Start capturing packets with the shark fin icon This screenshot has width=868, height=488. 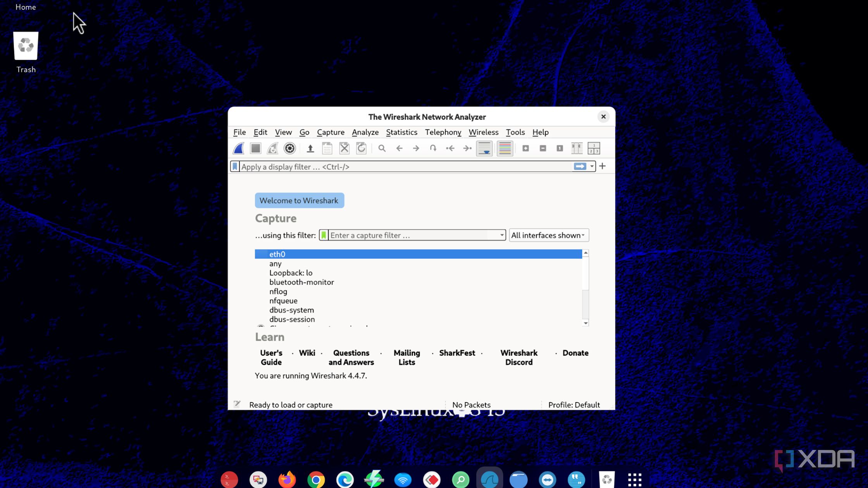(238, 148)
